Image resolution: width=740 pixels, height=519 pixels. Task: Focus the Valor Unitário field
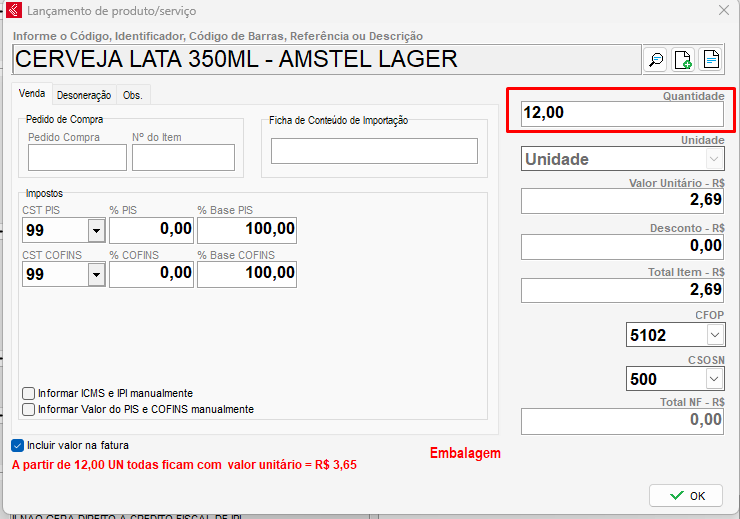[622, 200]
